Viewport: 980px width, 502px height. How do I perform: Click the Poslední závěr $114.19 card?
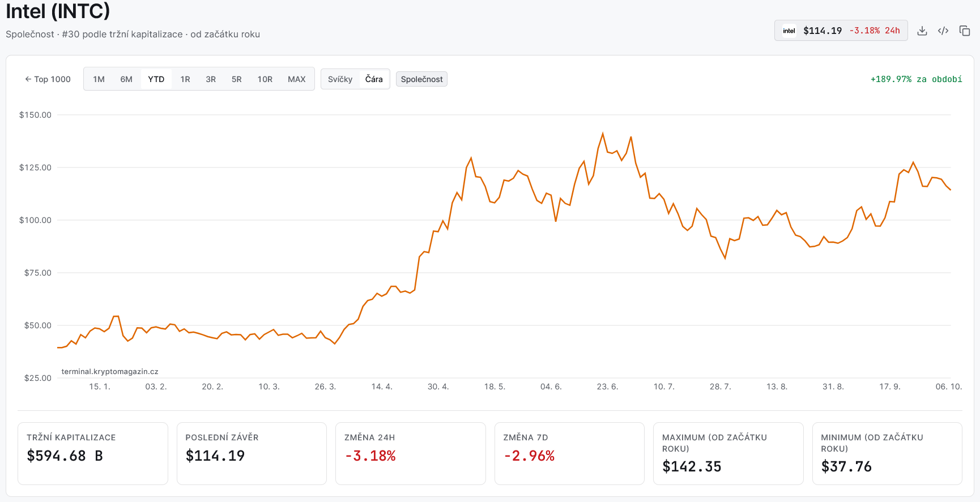coord(252,453)
